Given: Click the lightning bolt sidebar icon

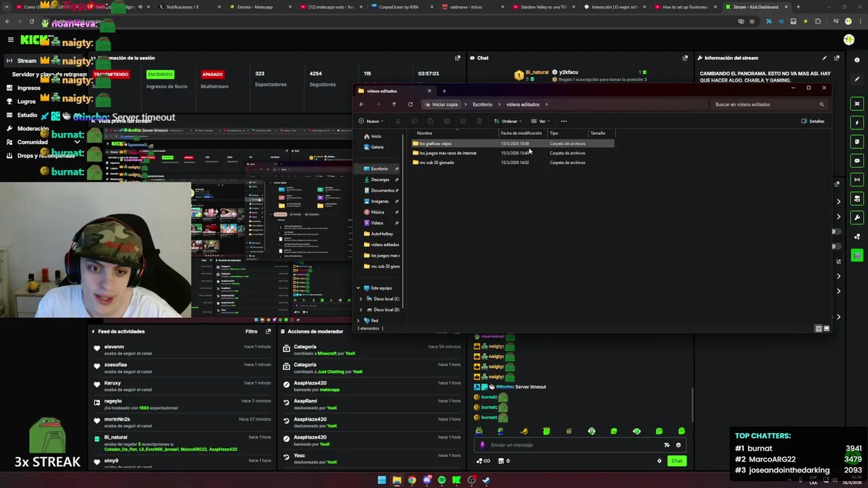Looking at the screenshot, I should click(857, 123).
